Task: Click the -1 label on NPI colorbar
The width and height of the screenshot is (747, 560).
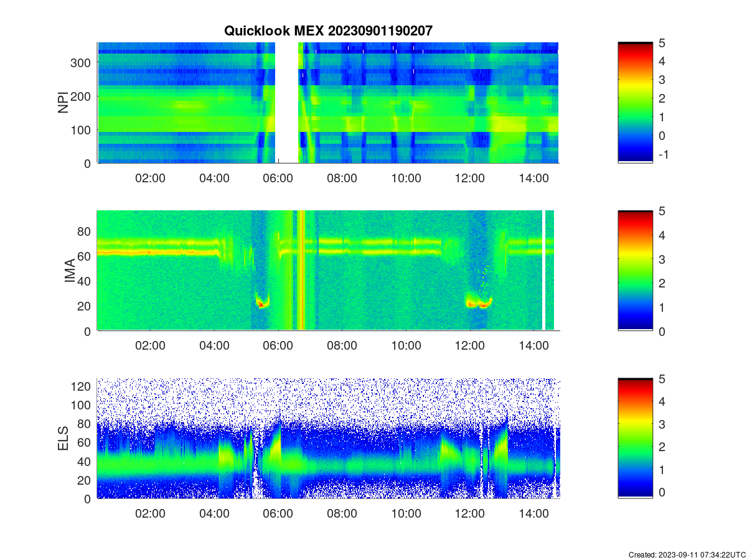Action: tap(663, 154)
